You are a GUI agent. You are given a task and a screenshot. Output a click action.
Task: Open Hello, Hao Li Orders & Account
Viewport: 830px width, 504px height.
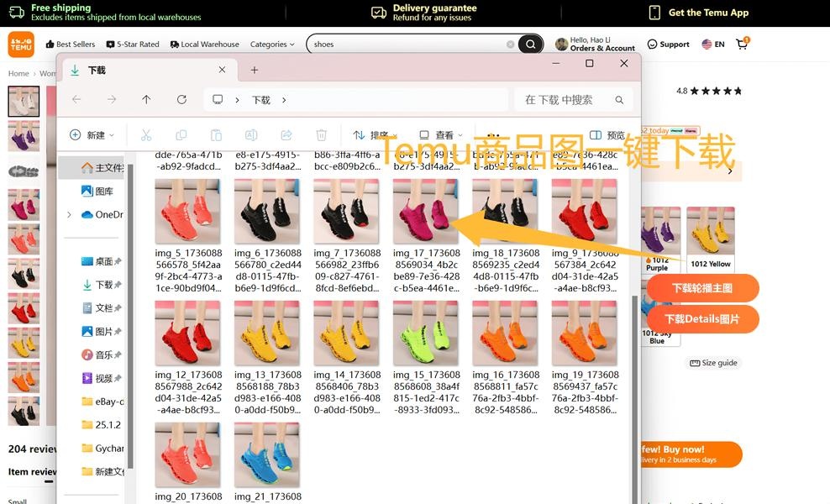[x=595, y=44]
